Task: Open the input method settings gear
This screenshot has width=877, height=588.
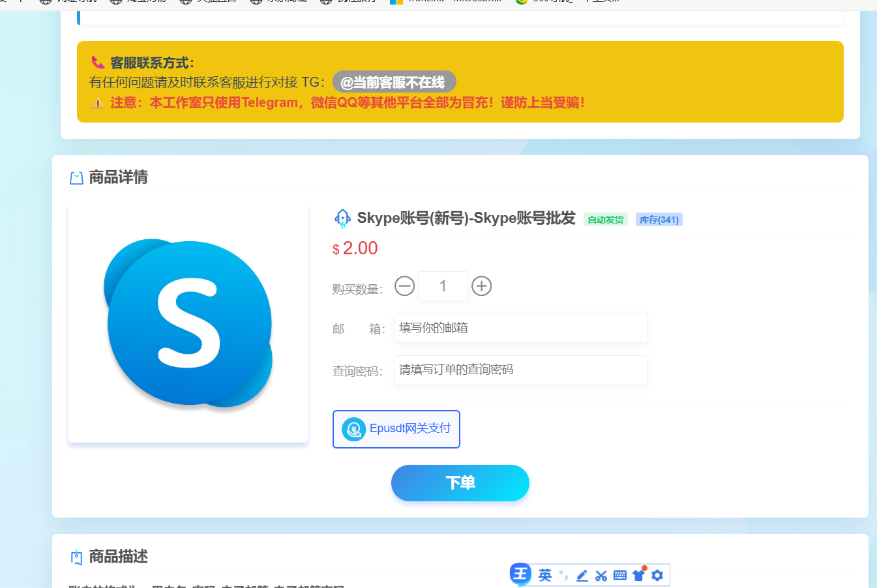Action: (x=657, y=575)
